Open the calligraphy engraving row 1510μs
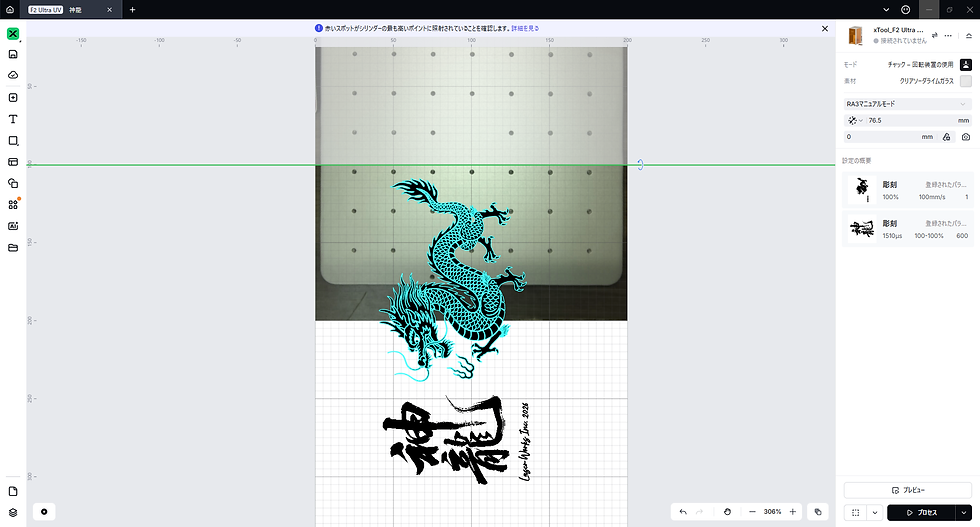Screen dimensions: 980x527 click(907, 229)
